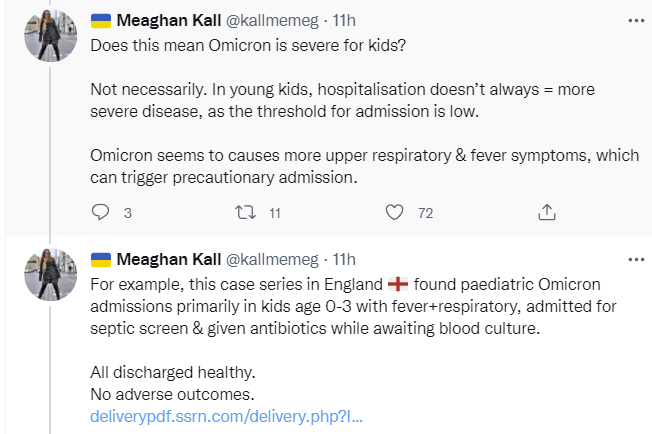Reply to the Omicron severity tweet

[x=100, y=212]
